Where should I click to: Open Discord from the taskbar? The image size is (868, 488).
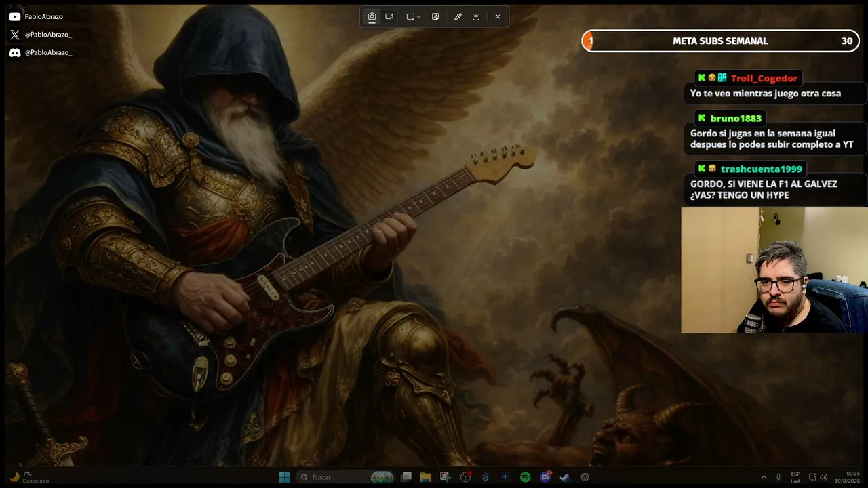[545, 477]
